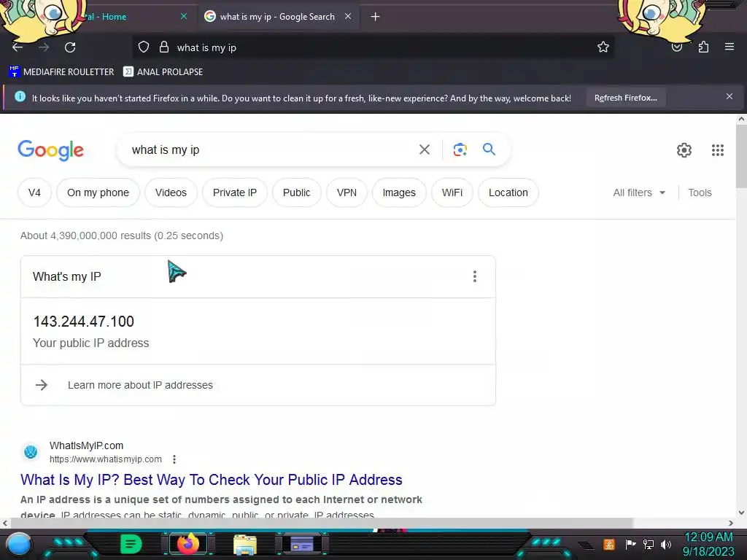This screenshot has width=747, height=560.
Task: Dismiss the Firefox refresh notification bar
Action: [x=729, y=97]
